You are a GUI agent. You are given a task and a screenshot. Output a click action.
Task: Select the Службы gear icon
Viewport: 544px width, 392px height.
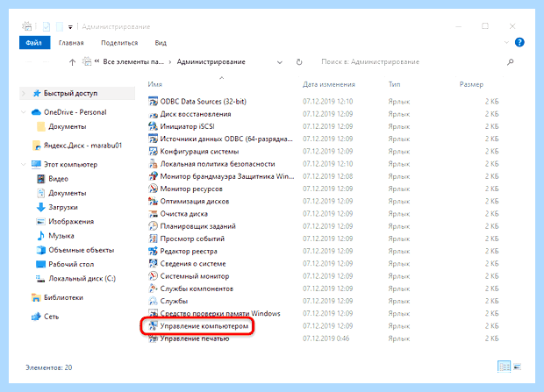(x=153, y=302)
